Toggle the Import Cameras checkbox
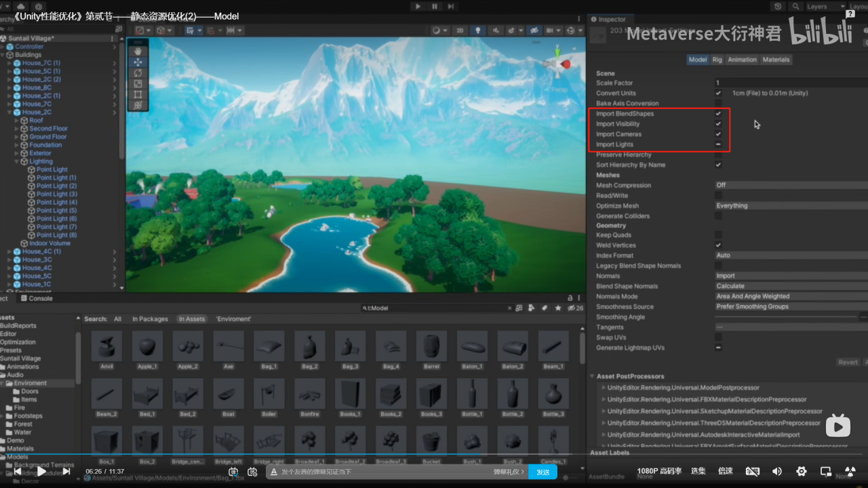 [718, 134]
